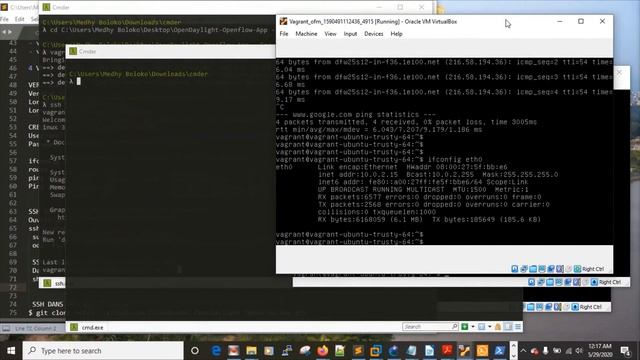
Task: Click volume speaker icon in system tray
Action: pyautogui.click(x=578, y=351)
